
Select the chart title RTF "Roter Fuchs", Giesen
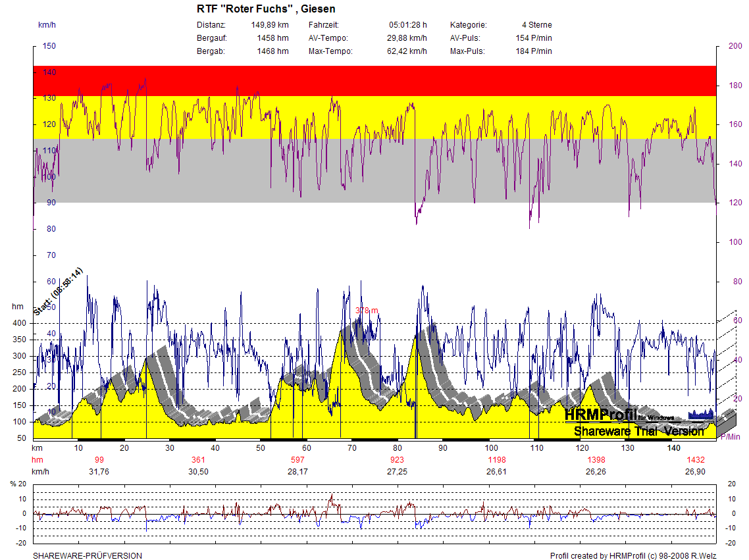tap(265, 9)
